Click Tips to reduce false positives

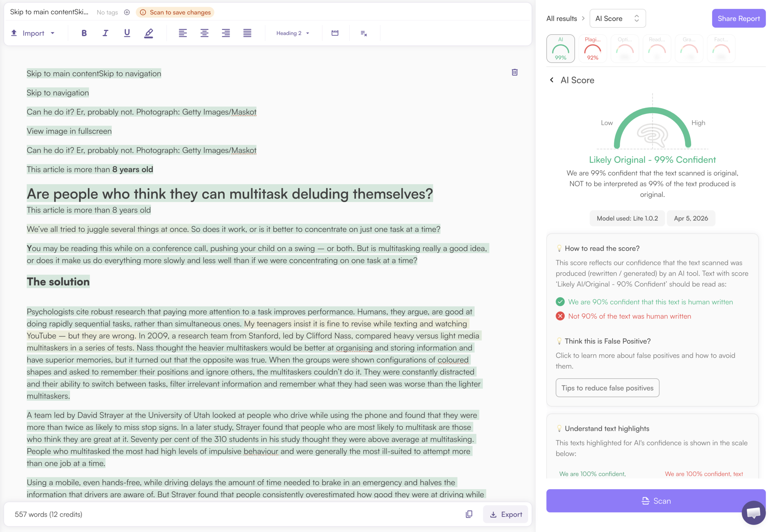pos(607,388)
